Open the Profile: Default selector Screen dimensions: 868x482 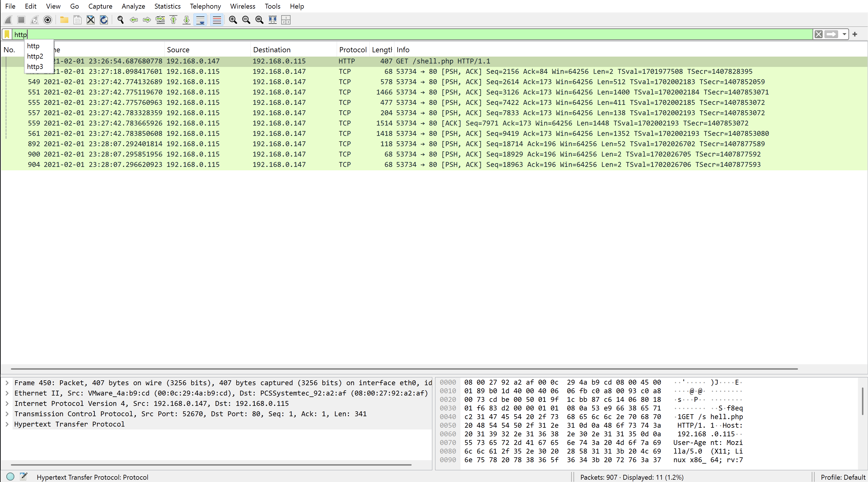coord(843,477)
